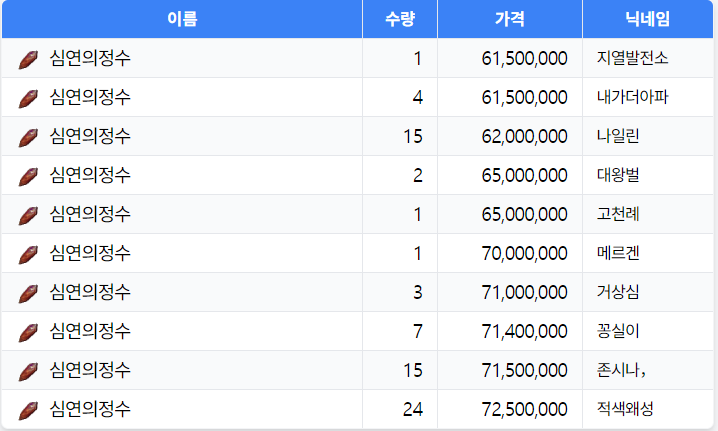Image resolution: width=718 pixels, height=431 pixels.
Task: Click 61,500,000 in 지열발전소's row
Action: coord(524,59)
